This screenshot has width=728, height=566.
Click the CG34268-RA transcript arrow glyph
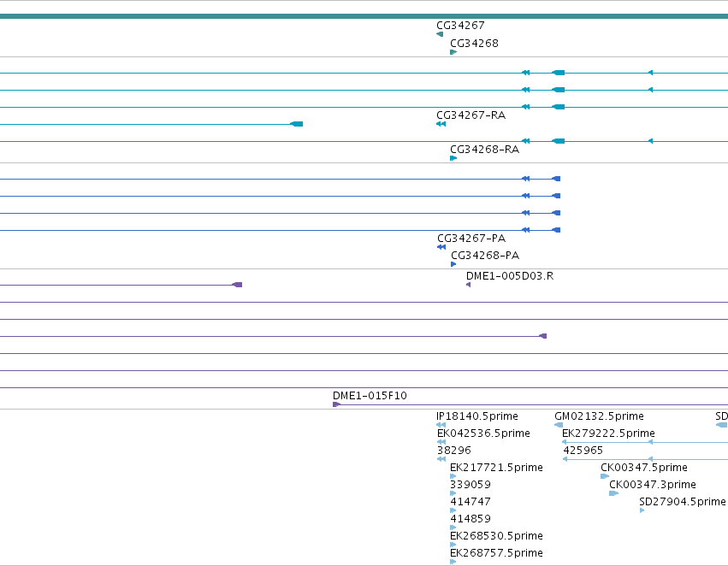453,159
